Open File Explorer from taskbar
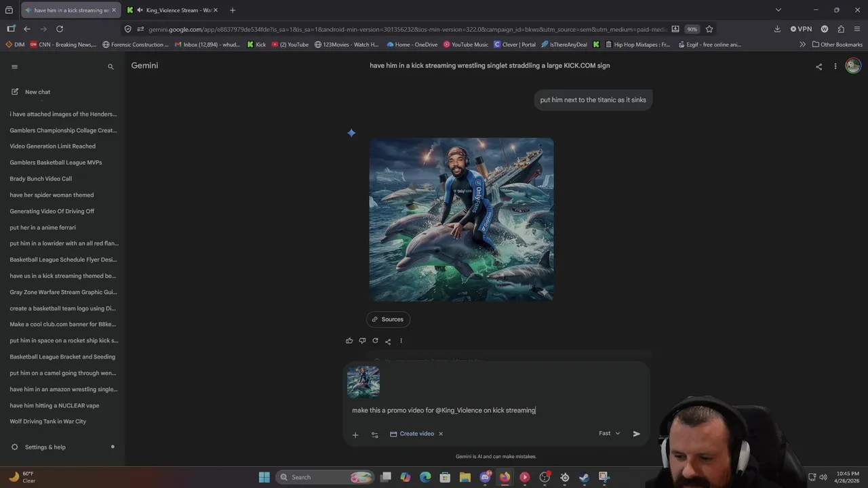 [465, 477]
